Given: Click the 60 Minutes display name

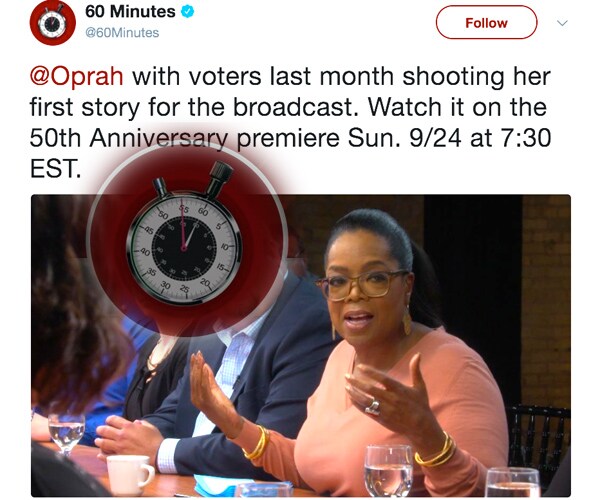Looking at the screenshot, I should click(130, 11).
